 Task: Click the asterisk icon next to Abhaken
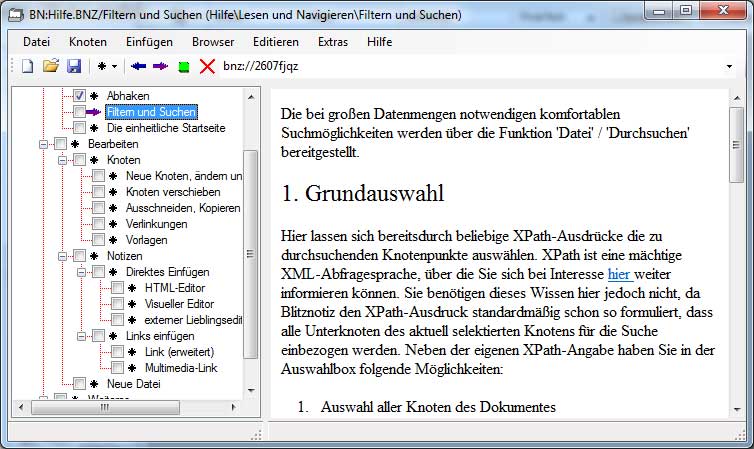tap(94, 96)
